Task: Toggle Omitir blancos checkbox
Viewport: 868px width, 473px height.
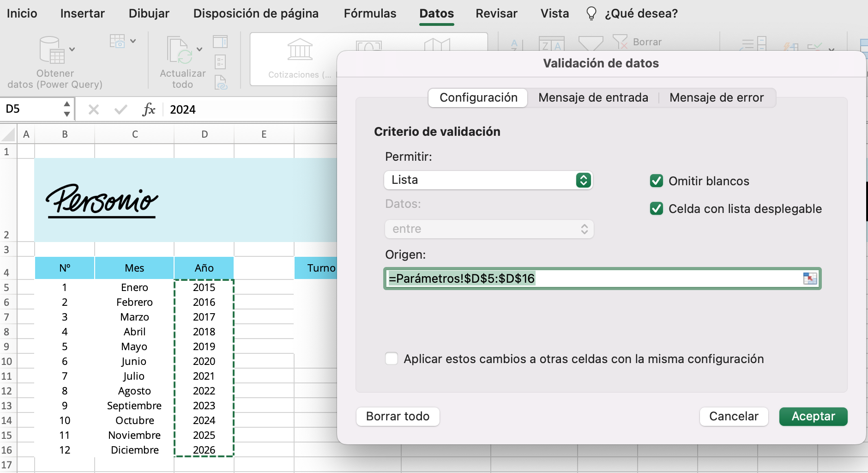Action: pyautogui.click(x=657, y=181)
